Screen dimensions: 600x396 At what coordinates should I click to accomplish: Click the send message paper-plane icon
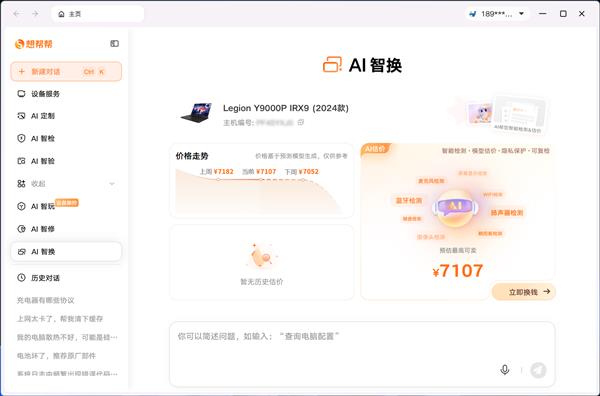[538, 370]
